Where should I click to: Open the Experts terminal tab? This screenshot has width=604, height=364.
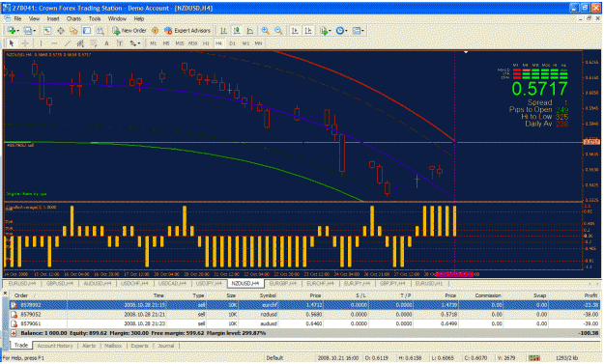[x=139, y=346]
